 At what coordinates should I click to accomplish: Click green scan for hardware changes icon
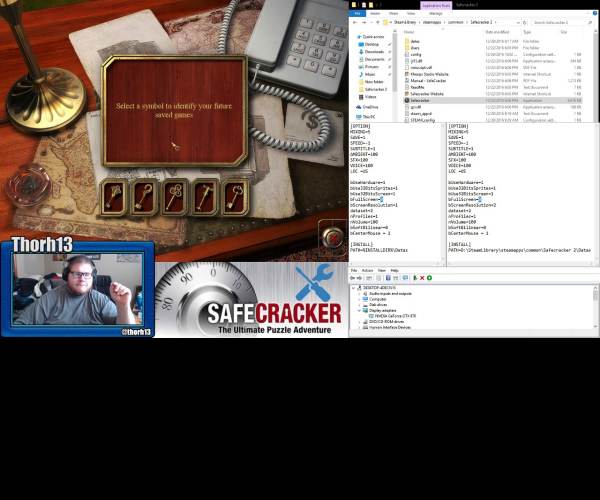(429, 278)
